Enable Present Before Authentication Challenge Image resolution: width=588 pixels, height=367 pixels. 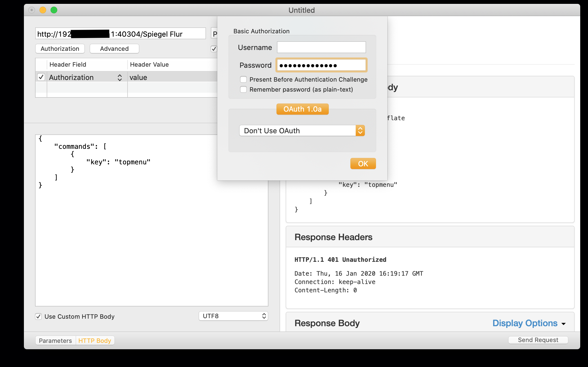point(243,80)
